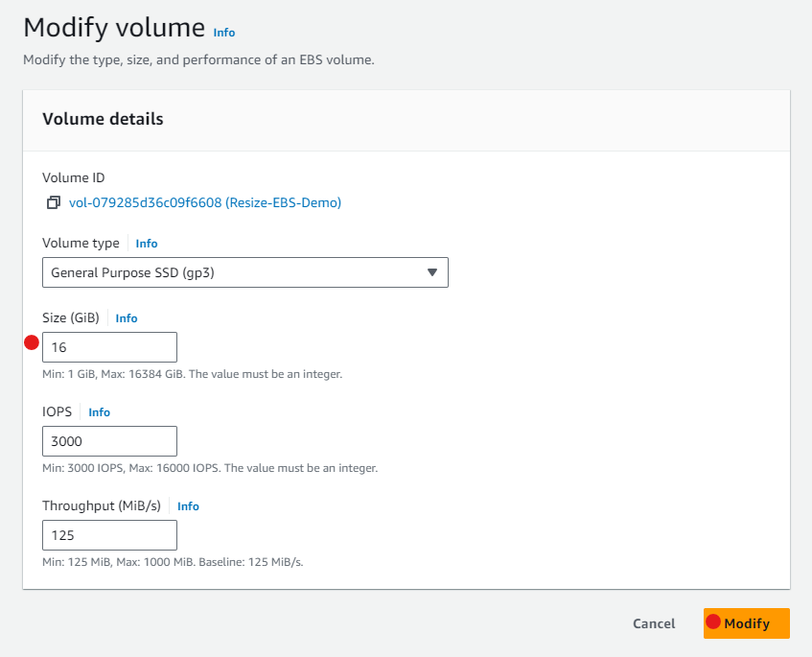Click the Info link next to Volume type
Viewport: 812px width, 657px height.
coord(147,244)
